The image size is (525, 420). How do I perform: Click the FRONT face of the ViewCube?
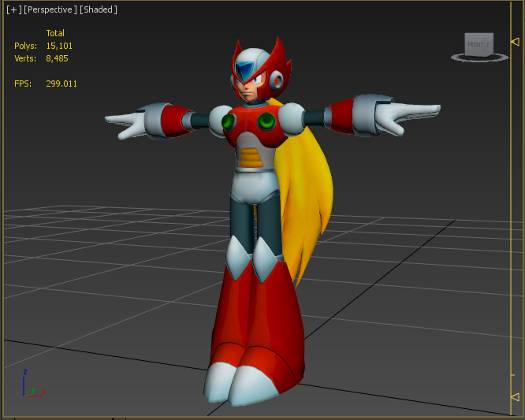click(x=475, y=44)
